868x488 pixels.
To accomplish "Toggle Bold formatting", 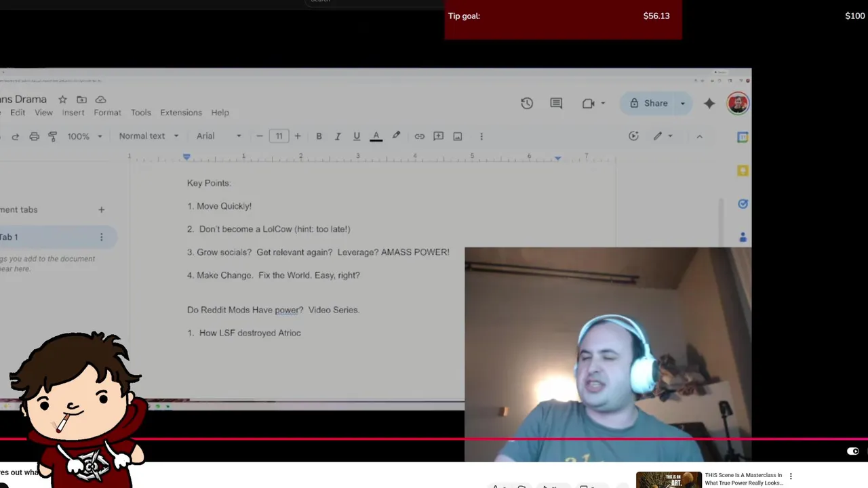I will pyautogui.click(x=319, y=136).
